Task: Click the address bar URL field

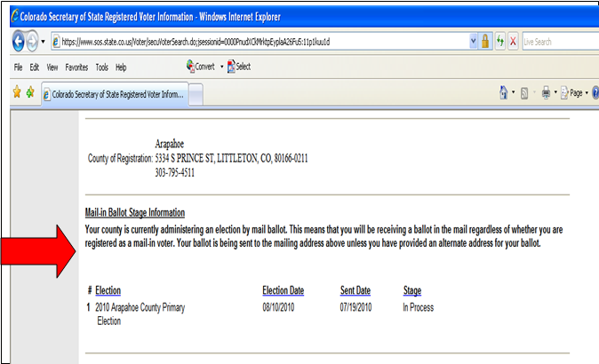Action: (260, 42)
